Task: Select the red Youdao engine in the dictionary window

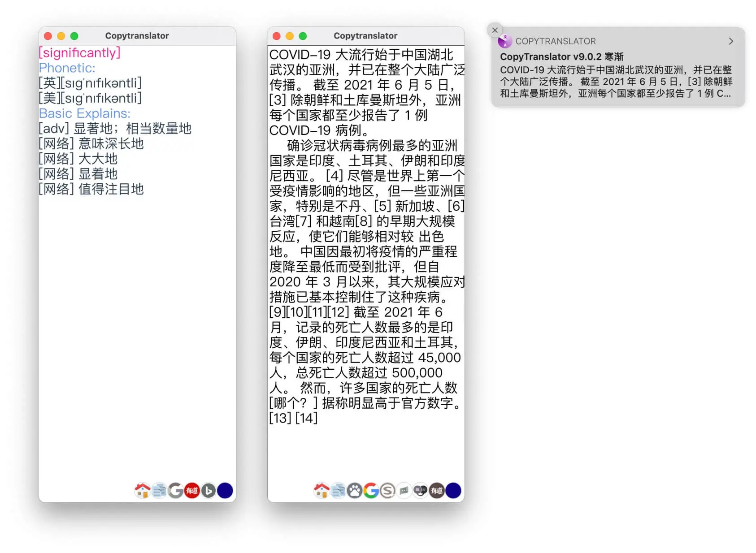Action: click(192, 490)
